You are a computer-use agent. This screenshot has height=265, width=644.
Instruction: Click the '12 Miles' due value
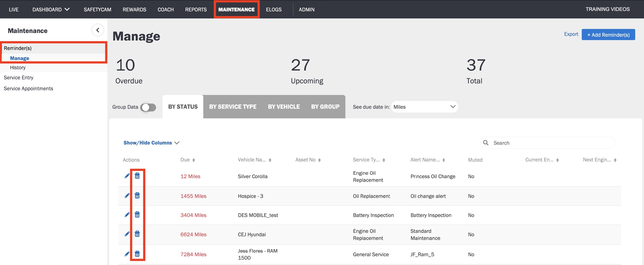pyautogui.click(x=190, y=177)
